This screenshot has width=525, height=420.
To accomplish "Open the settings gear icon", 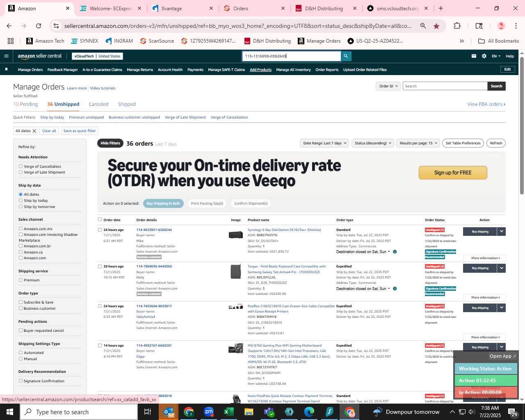I will point(484,56).
